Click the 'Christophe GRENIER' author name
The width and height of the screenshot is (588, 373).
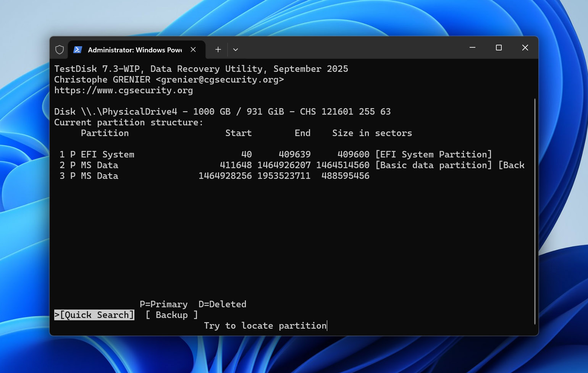click(102, 79)
